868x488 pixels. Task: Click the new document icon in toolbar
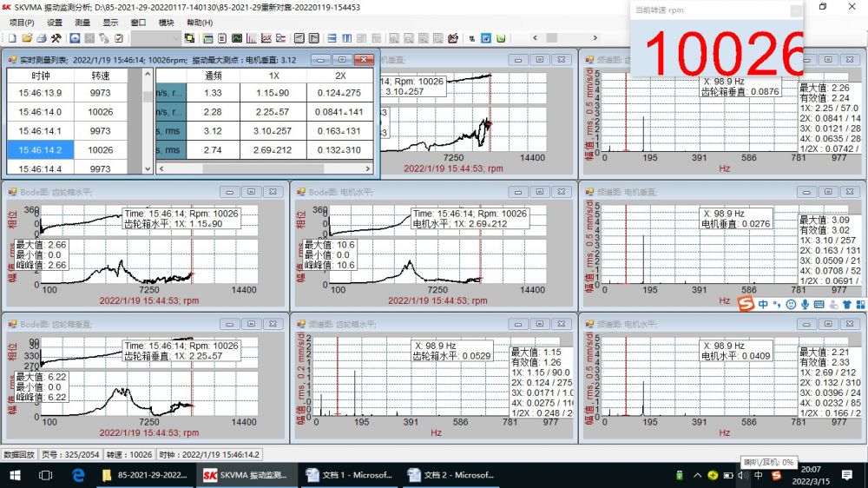coord(12,38)
